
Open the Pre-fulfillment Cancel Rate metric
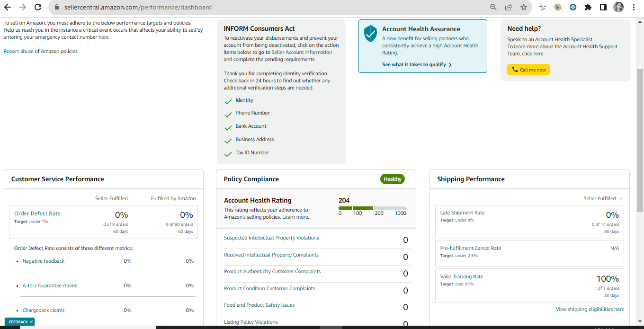(x=470, y=249)
